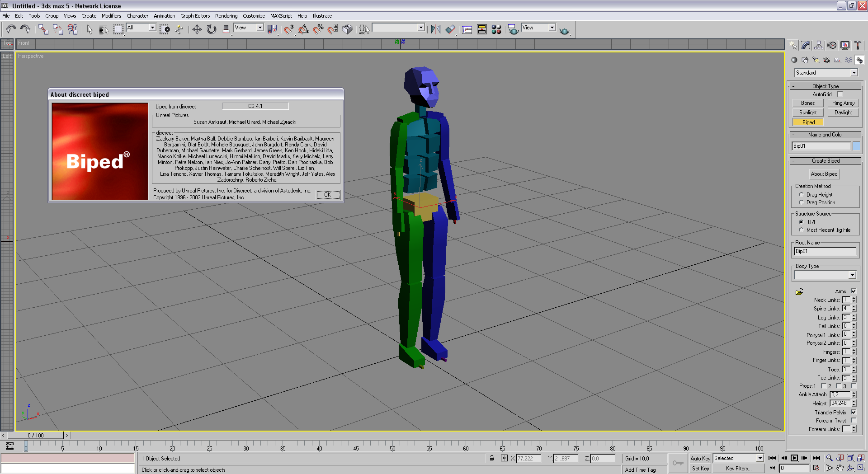Select the Cameras category icon

pos(827,60)
